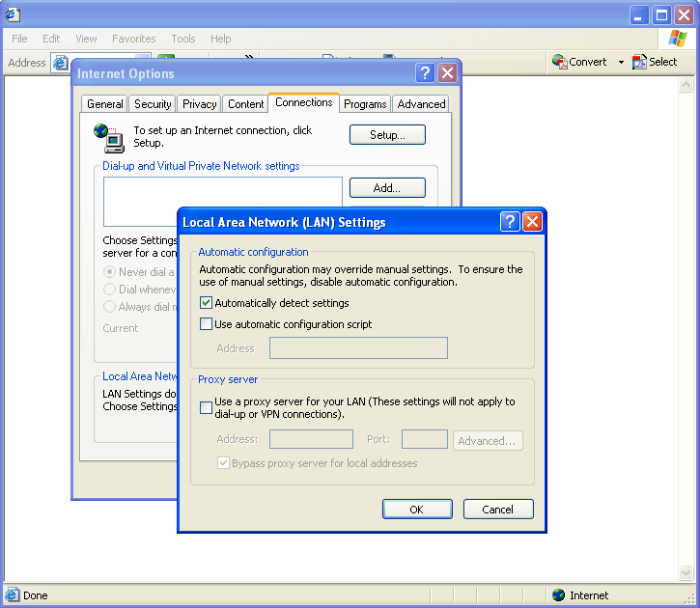
Task: Cancel the LAN Settings dialog
Action: click(498, 510)
